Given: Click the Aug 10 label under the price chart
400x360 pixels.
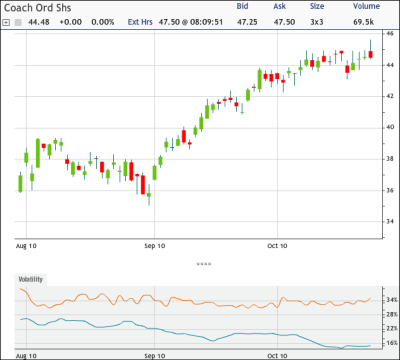Looking at the screenshot, I should pos(26,246).
